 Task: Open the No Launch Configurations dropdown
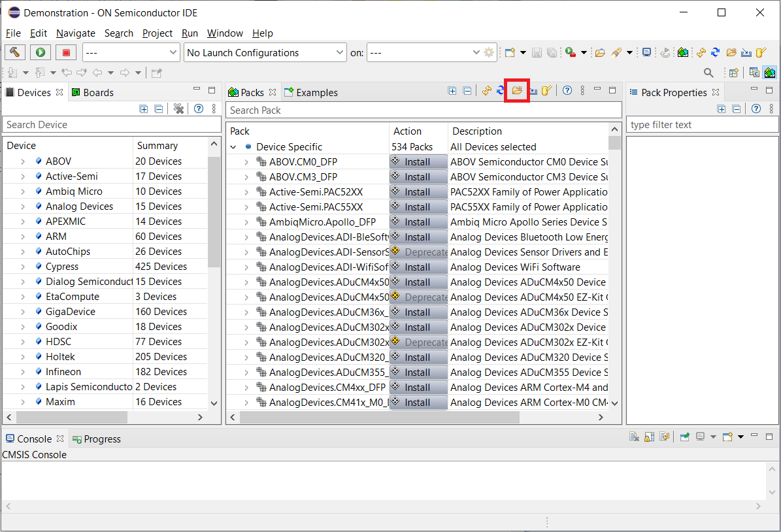click(265, 52)
